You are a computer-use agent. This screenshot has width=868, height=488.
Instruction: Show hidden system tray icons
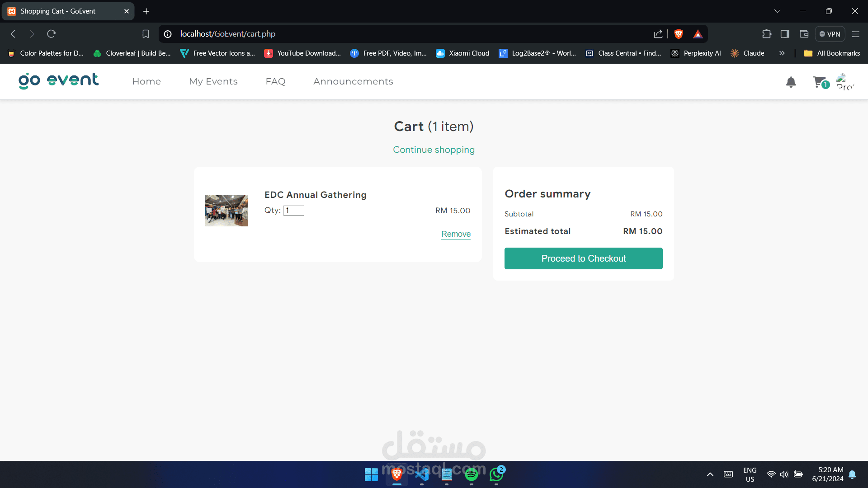tap(710, 474)
